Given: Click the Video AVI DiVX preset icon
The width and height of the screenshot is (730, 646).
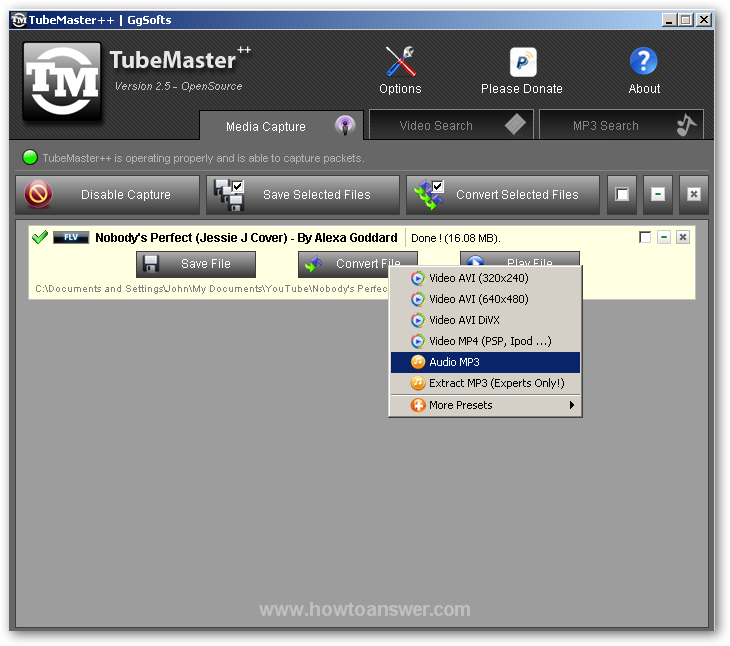Looking at the screenshot, I should tap(418, 320).
